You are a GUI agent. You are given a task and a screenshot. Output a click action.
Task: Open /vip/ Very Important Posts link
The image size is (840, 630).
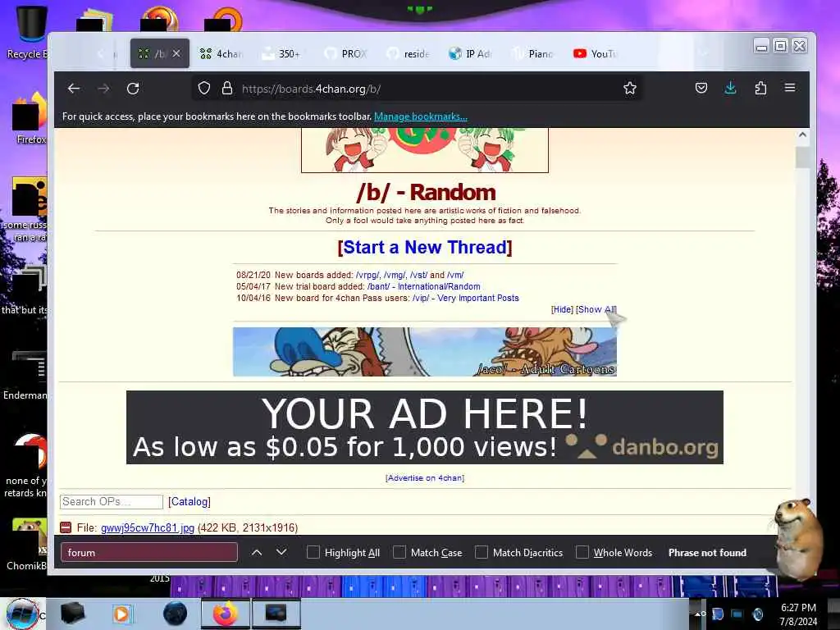pyautogui.click(x=466, y=298)
